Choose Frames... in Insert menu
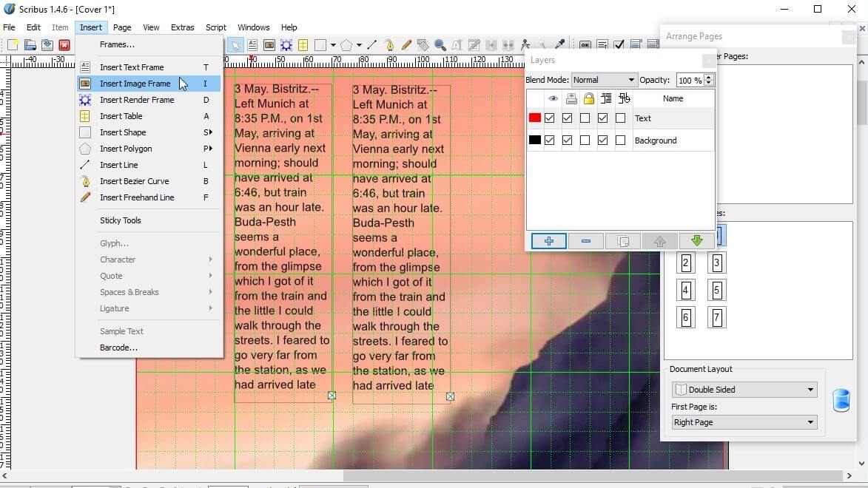Image resolution: width=868 pixels, height=488 pixels. 149,44
